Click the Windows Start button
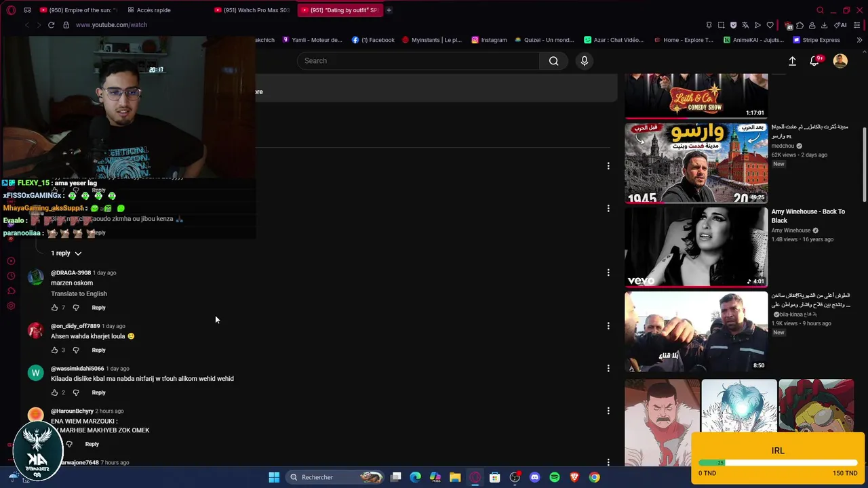The width and height of the screenshot is (868, 488). pyautogui.click(x=274, y=477)
